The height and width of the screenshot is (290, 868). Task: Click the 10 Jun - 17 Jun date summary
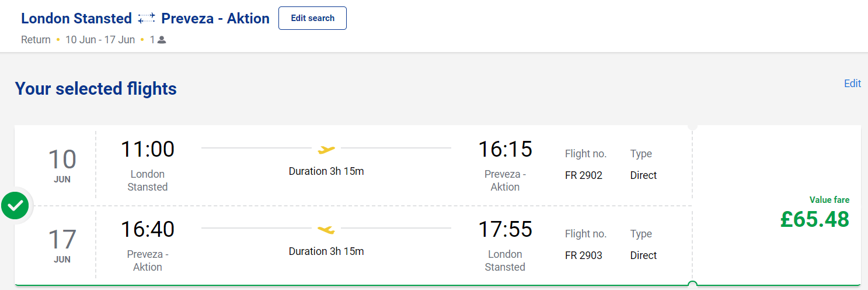[100, 40]
